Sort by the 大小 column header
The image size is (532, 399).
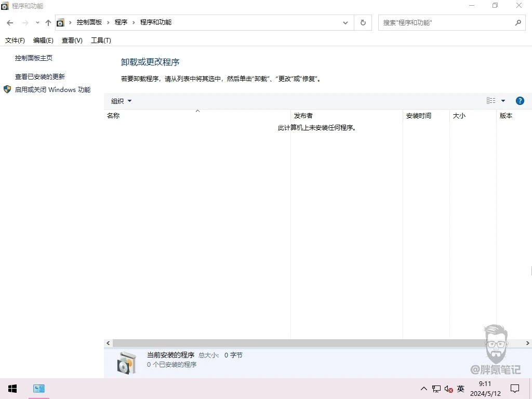[x=473, y=116]
